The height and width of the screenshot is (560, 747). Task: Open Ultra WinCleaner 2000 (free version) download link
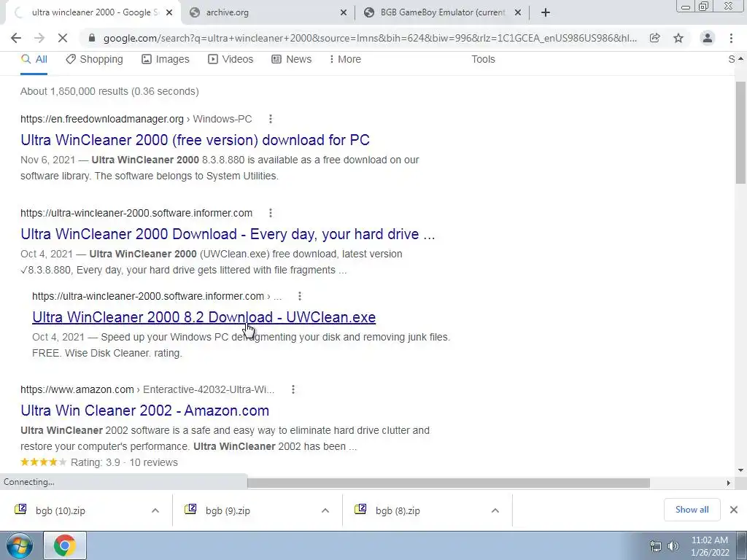click(195, 139)
